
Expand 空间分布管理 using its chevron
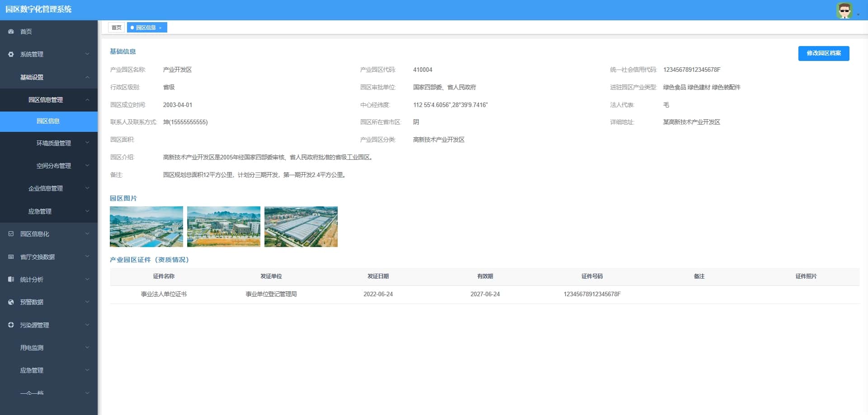point(87,166)
